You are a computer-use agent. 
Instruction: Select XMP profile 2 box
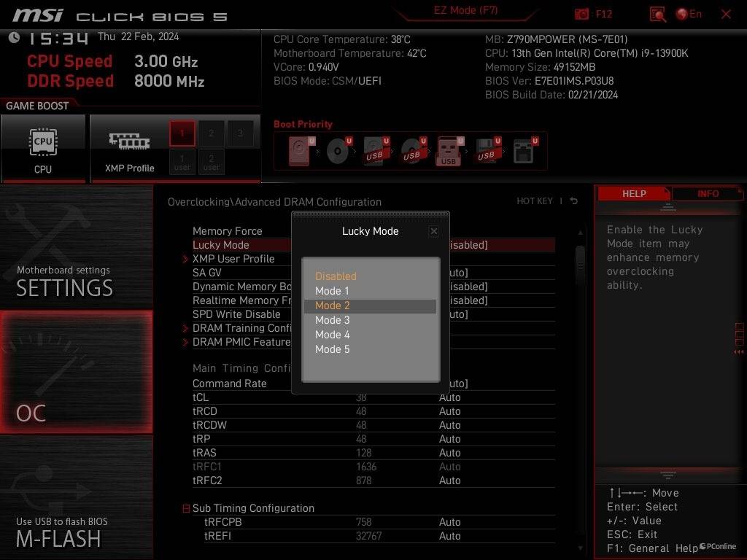pyautogui.click(x=211, y=133)
